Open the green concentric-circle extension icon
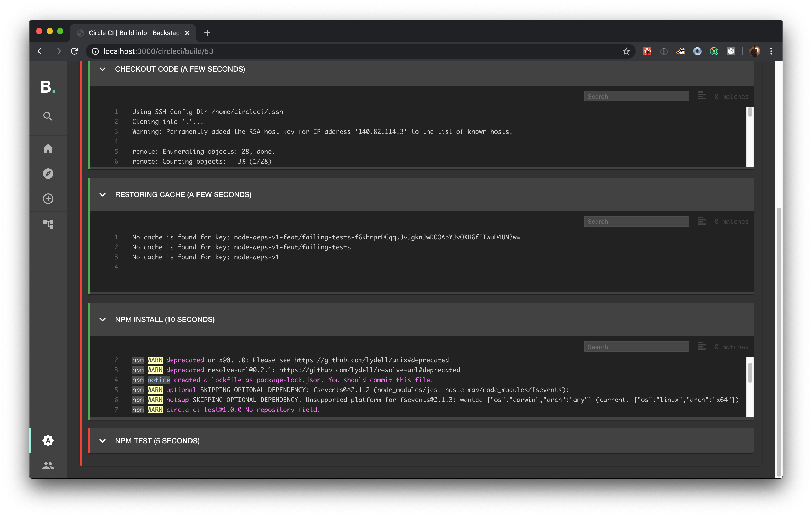Screen dimensions: 812x517 click(x=714, y=51)
